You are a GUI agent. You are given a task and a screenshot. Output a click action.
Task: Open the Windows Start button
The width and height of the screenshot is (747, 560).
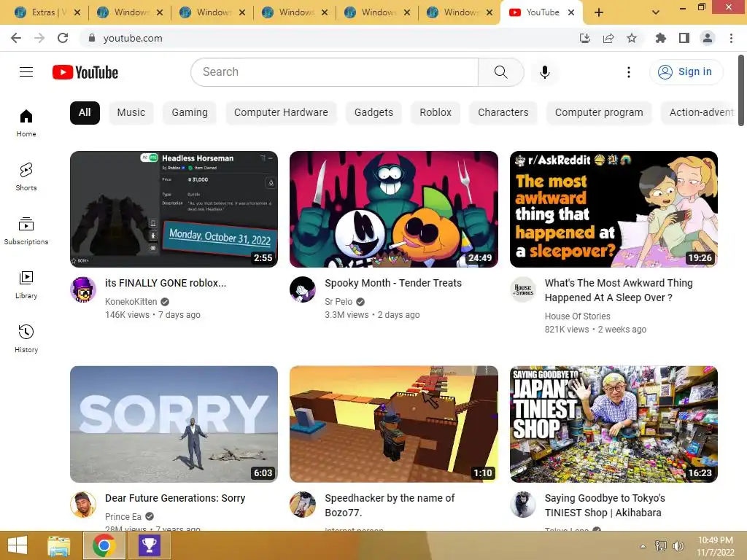tap(18, 545)
